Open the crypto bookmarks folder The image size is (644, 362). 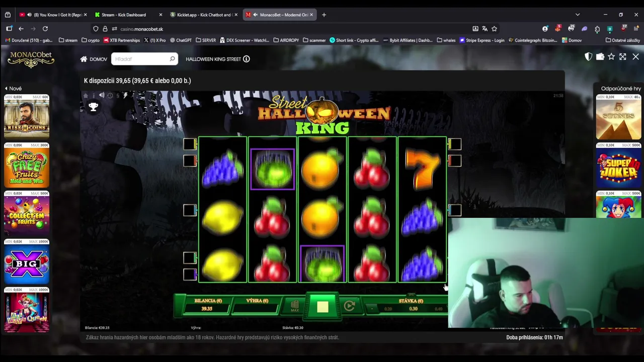[x=91, y=40]
